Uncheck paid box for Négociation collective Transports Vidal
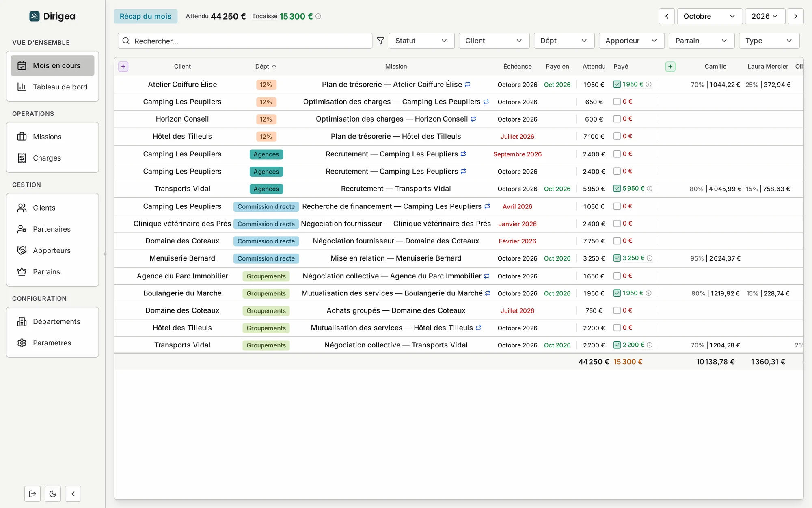The image size is (812, 508). [x=617, y=345]
